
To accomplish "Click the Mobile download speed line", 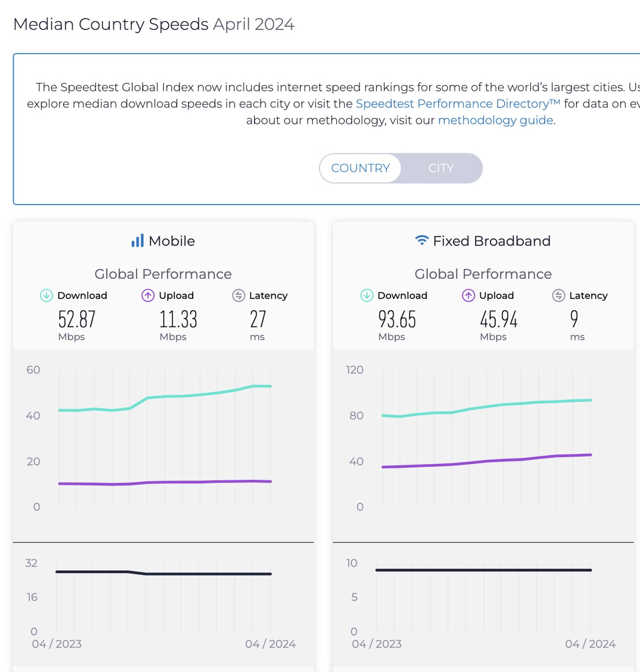I will coord(182,396).
